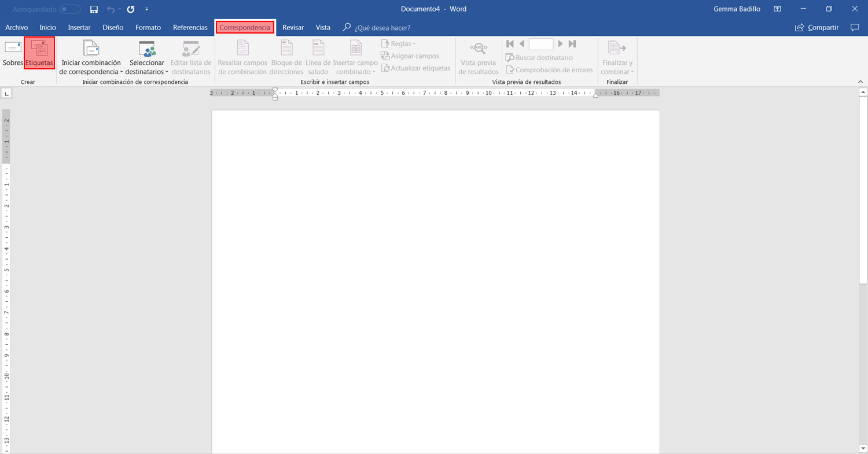Open Customize Quick Access Toolbar dropdown
The height and width of the screenshot is (454, 868).
[x=146, y=9]
